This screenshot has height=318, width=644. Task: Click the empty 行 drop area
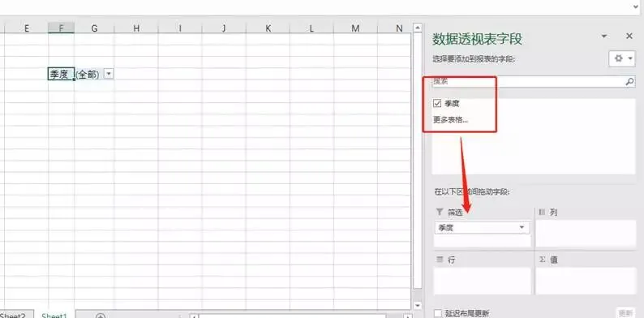pyautogui.click(x=482, y=281)
